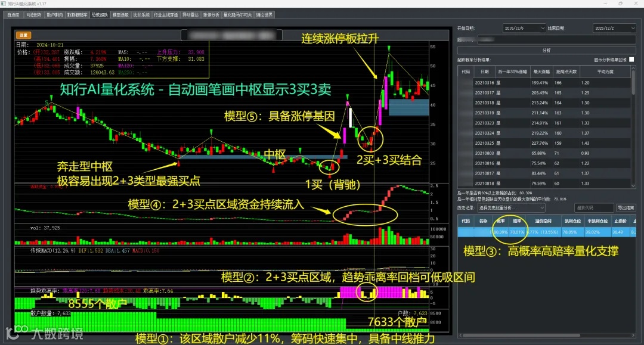Click the app icon in the title bar

4,4
